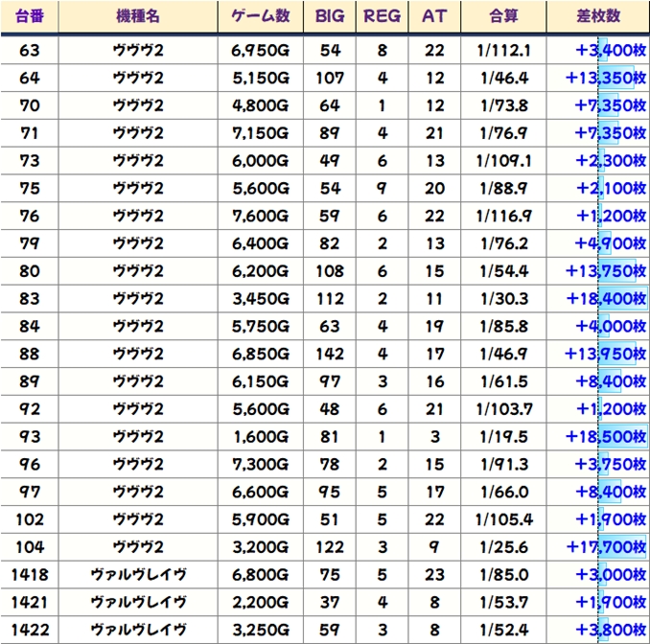Click the AT column header
650x644 pixels.
(434, 16)
